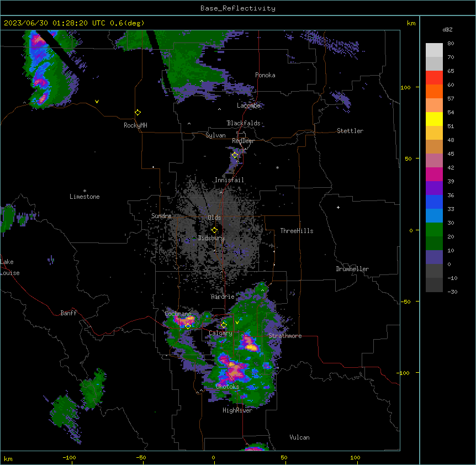Click the asterisk marker above Limestone label
Screen dimensions: 476x465
tap(84, 191)
